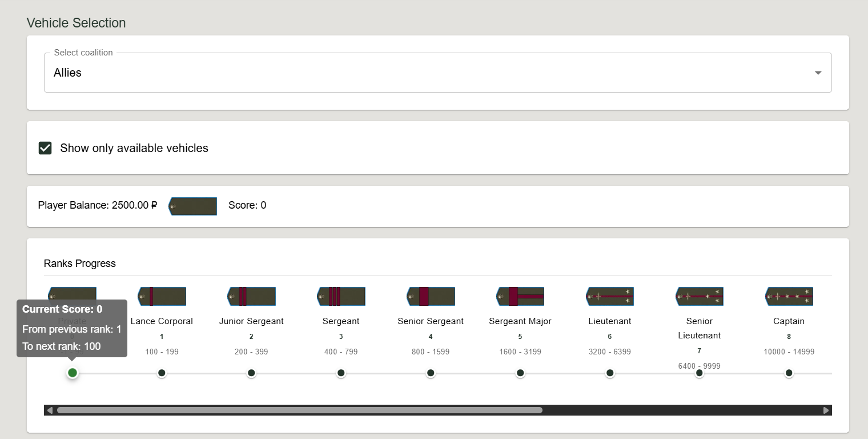Screen dimensions: 868x439
Task: Click the Captain slider mark
Action: tap(789, 373)
